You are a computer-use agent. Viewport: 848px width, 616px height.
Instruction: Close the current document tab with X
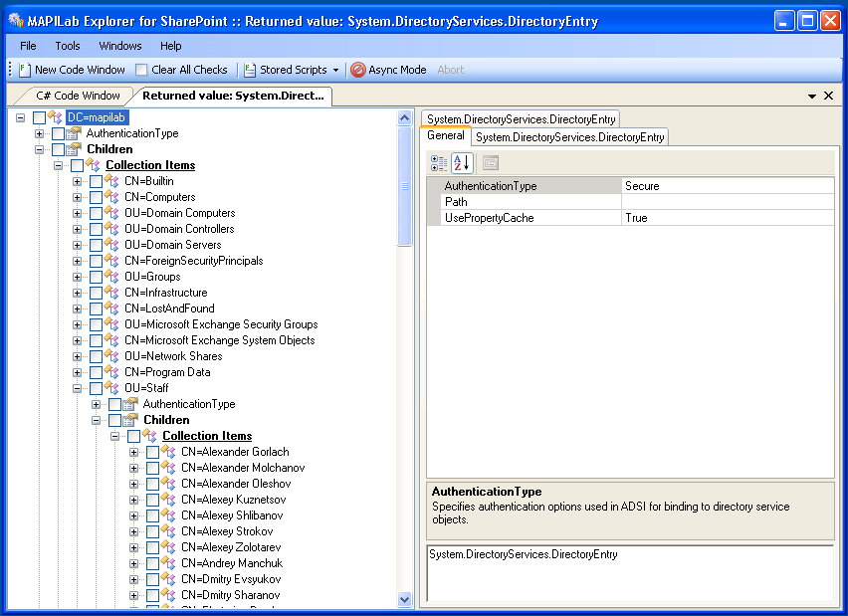pos(828,96)
